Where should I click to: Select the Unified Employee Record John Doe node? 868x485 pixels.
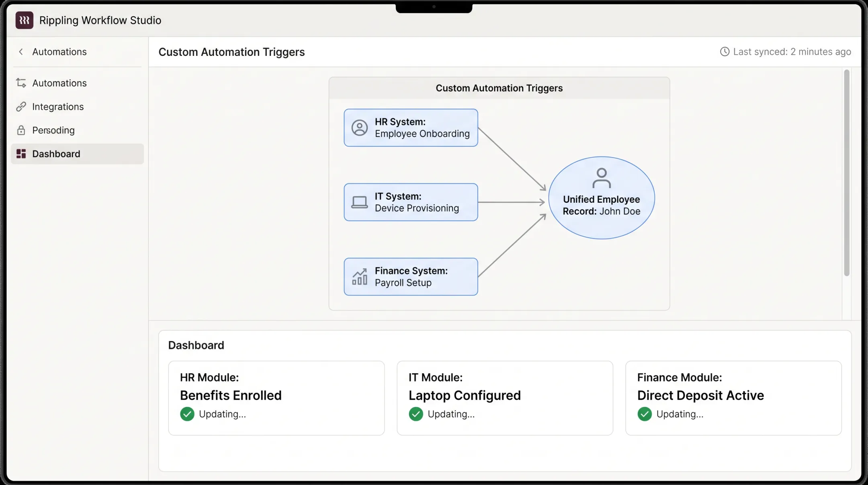click(602, 198)
